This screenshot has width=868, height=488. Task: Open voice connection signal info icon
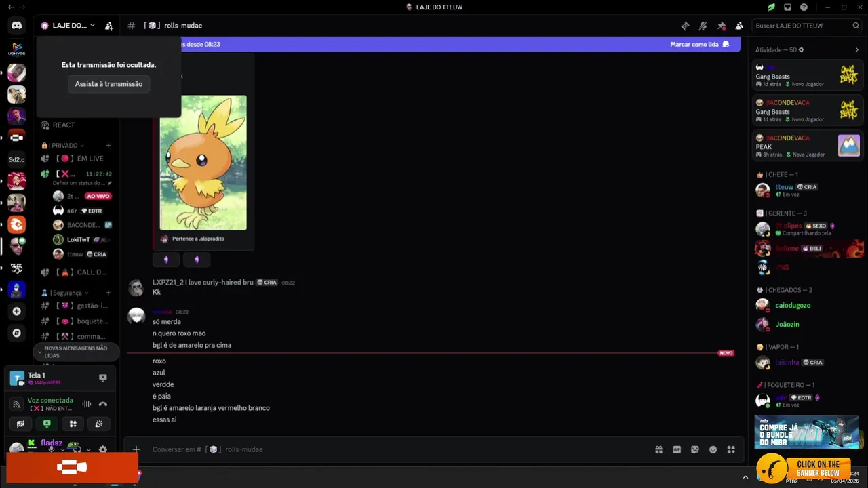17,404
